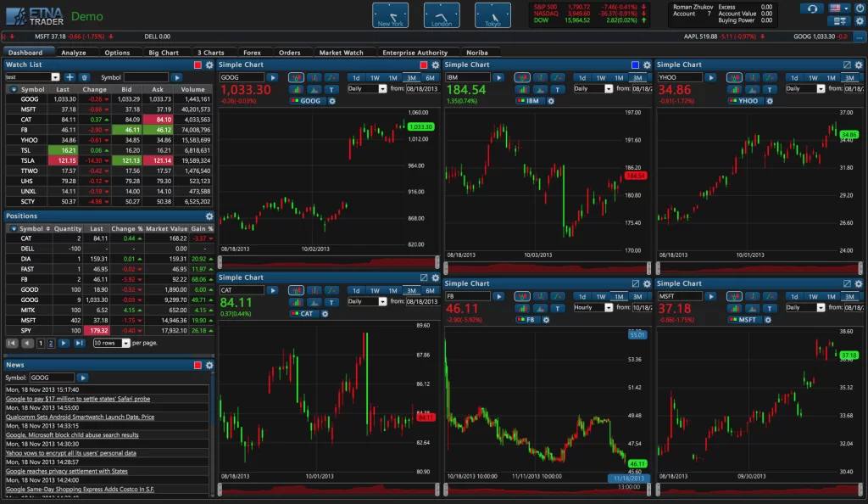Open the watch list name dropdown 'test'
This screenshot has width=868, height=504.
(32, 77)
